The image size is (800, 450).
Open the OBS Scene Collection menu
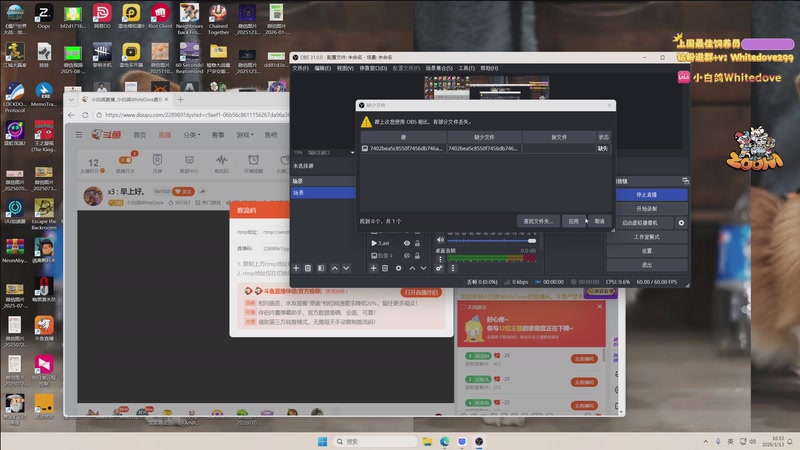(x=439, y=68)
